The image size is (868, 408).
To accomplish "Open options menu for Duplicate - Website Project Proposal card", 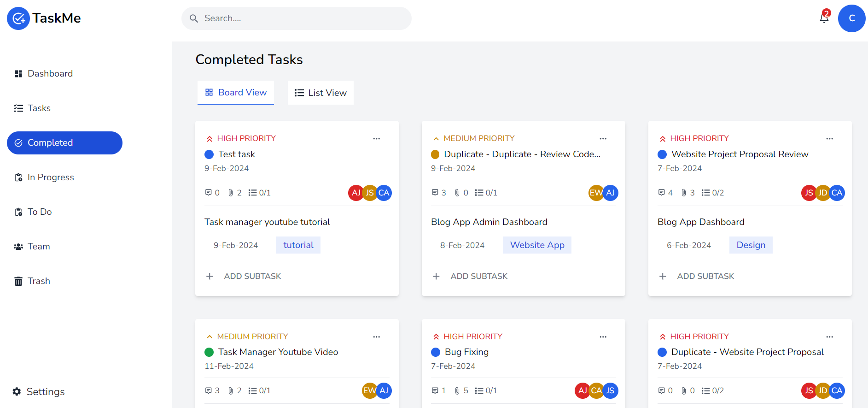I will tap(830, 337).
